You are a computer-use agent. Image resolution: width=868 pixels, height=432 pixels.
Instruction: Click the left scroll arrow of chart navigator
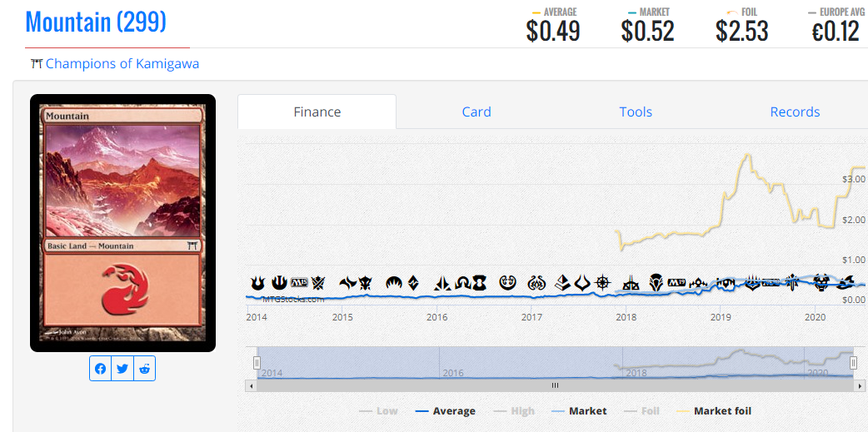coord(251,385)
